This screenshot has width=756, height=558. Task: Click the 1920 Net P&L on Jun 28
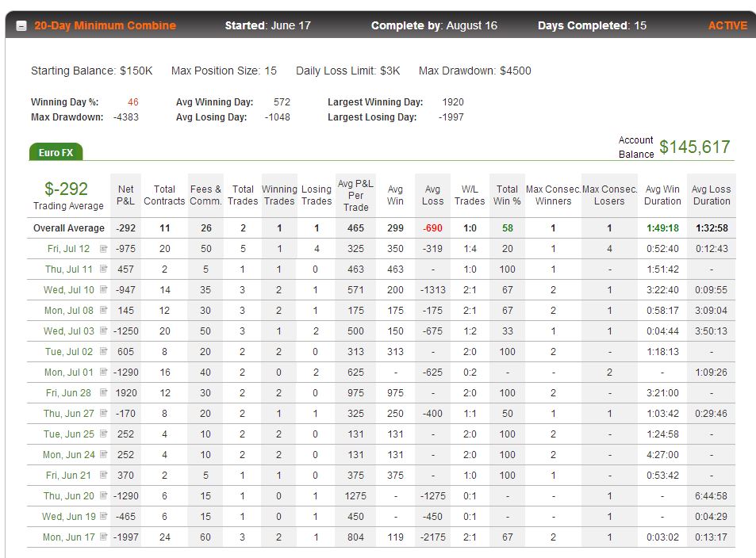point(126,393)
